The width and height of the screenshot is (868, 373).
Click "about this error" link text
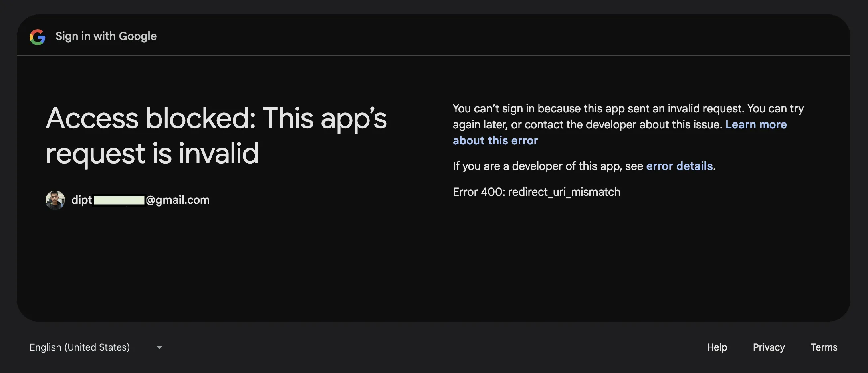click(495, 141)
